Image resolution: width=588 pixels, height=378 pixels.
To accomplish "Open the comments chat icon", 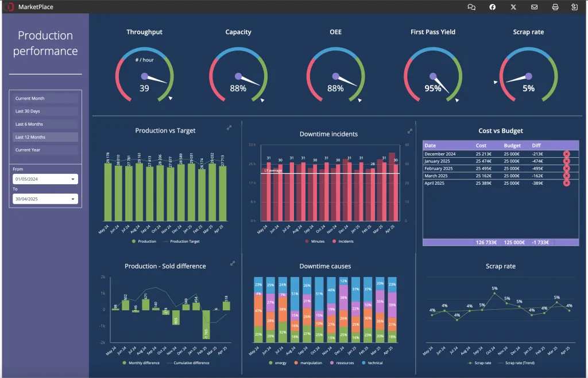I will click(x=471, y=7).
